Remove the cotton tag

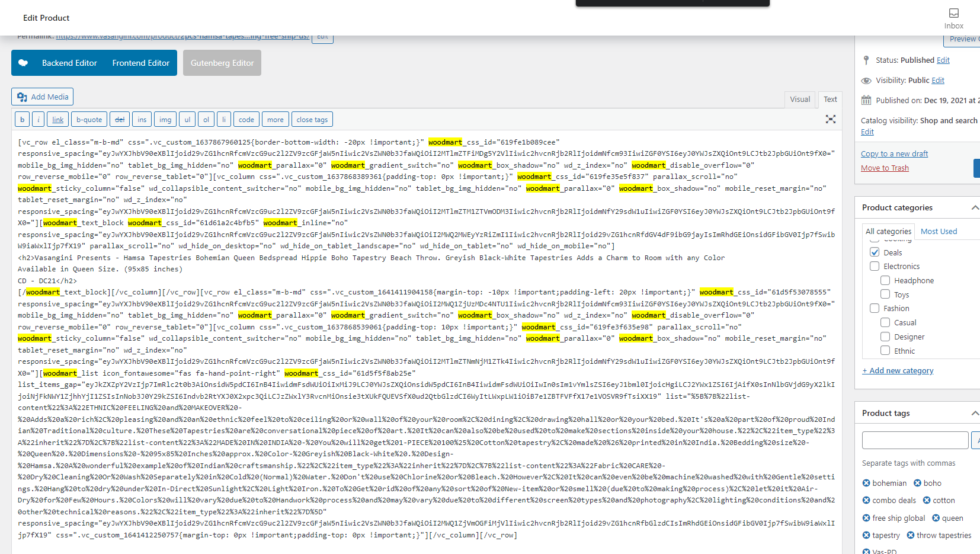point(927,500)
